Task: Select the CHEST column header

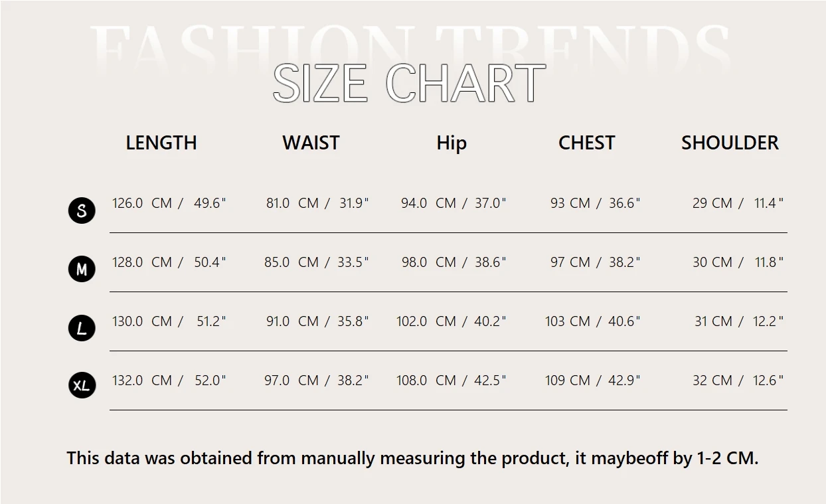Action: click(x=587, y=143)
